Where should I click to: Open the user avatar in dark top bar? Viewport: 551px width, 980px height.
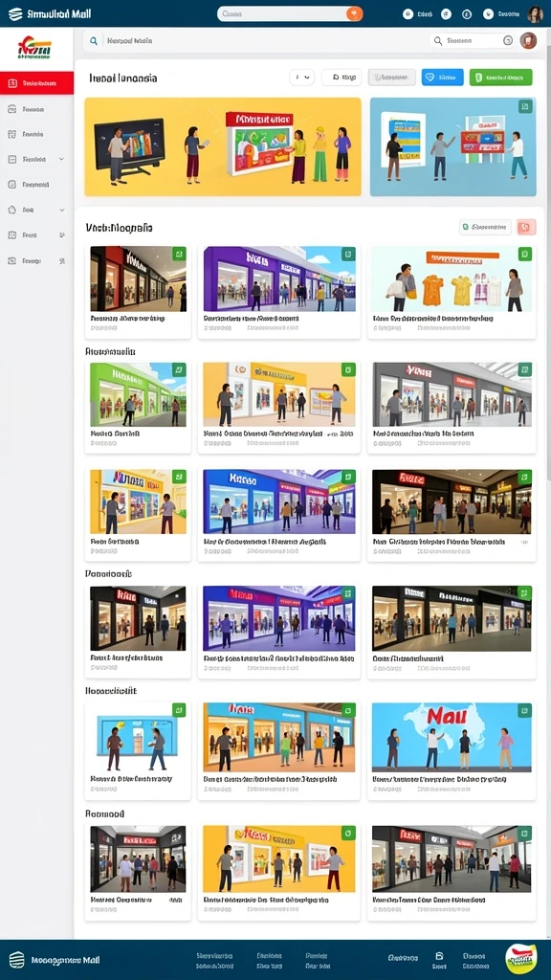click(x=535, y=13)
